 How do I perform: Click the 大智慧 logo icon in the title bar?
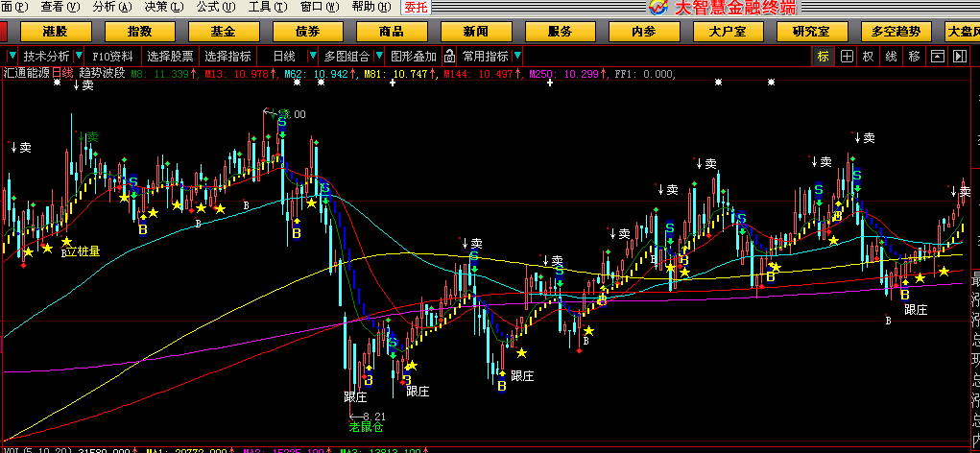pos(658,8)
